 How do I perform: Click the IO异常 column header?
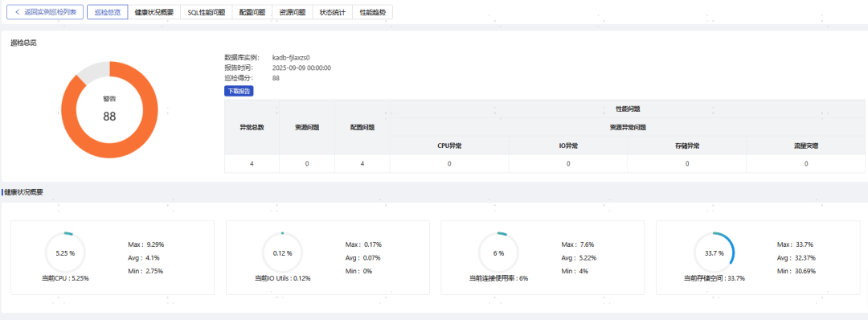point(568,146)
